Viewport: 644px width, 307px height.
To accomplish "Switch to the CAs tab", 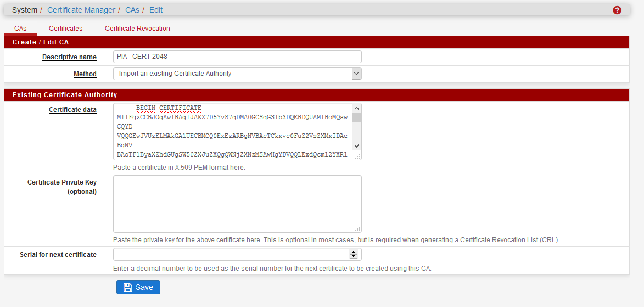I will (x=20, y=29).
